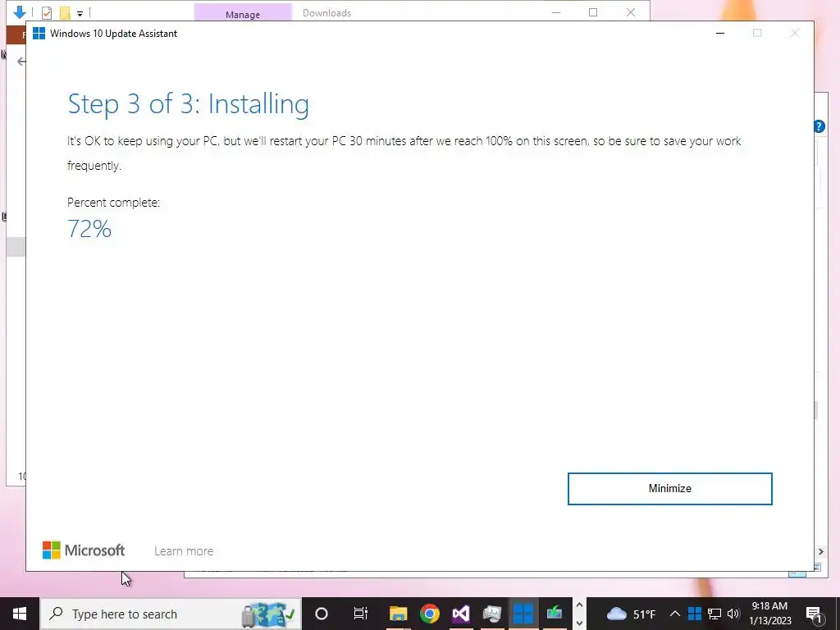Viewport: 840px width, 630px height.
Task: Click the Windows 10 Update Assistant title icon
Action: pos(39,33)
